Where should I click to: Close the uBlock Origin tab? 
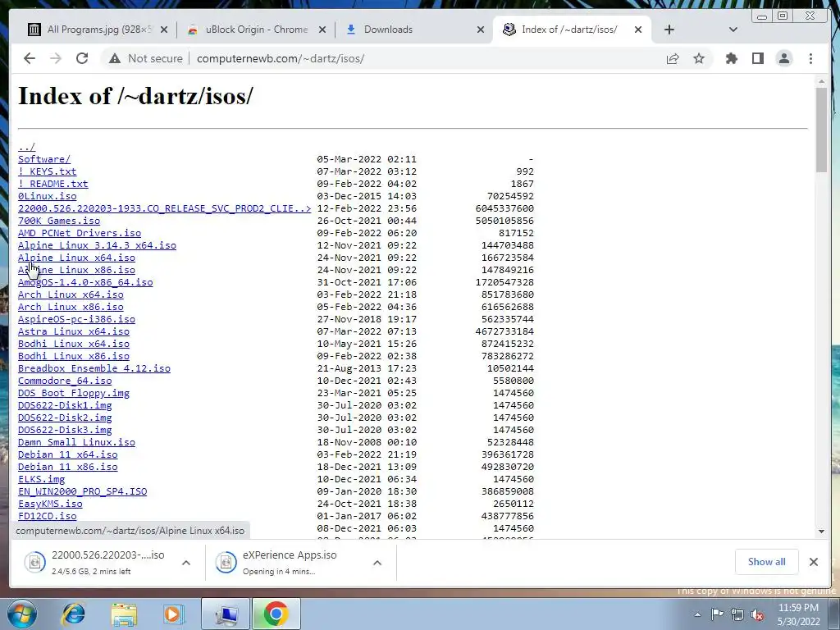tap(322, 30)
